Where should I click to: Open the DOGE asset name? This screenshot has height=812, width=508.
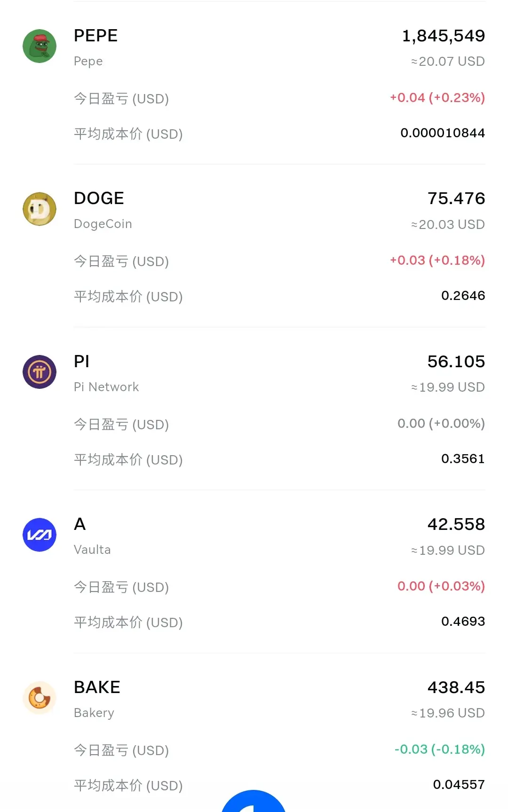click(99, 198)
